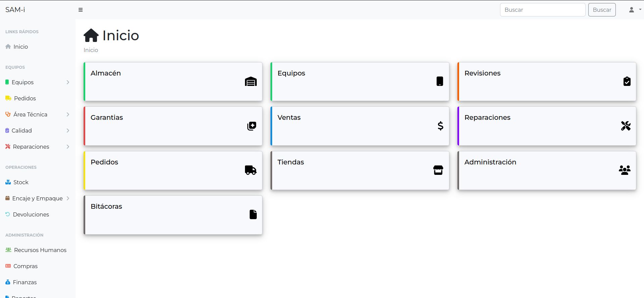Image resolution: width=644 pixels, height=298 pixels.
Task: Click the store icon on Tiendas card
Action: 438,170
